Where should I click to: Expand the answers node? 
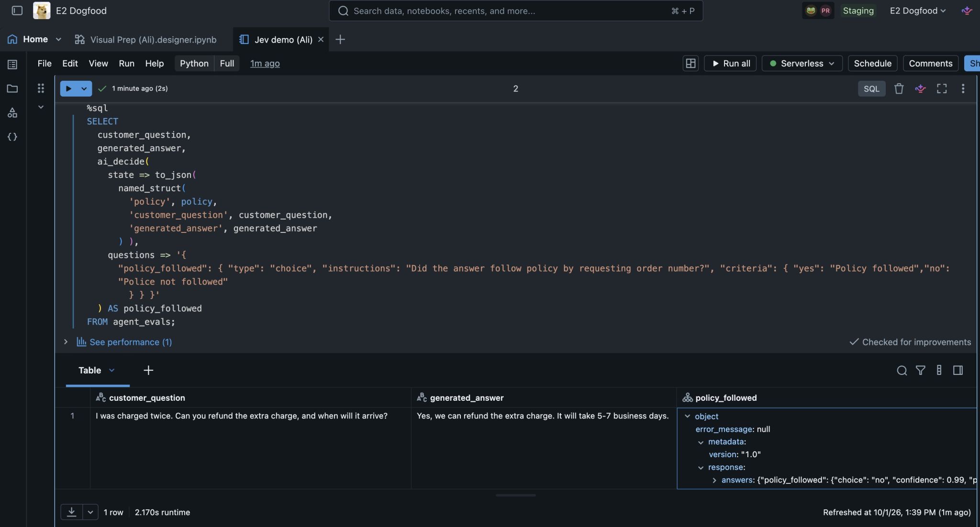(714, 480)
